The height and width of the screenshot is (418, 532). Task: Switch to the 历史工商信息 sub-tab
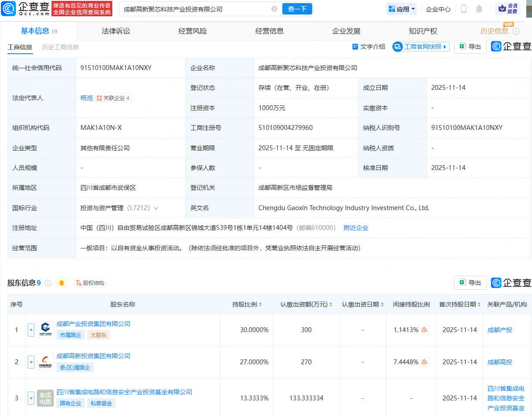[60, 47]
